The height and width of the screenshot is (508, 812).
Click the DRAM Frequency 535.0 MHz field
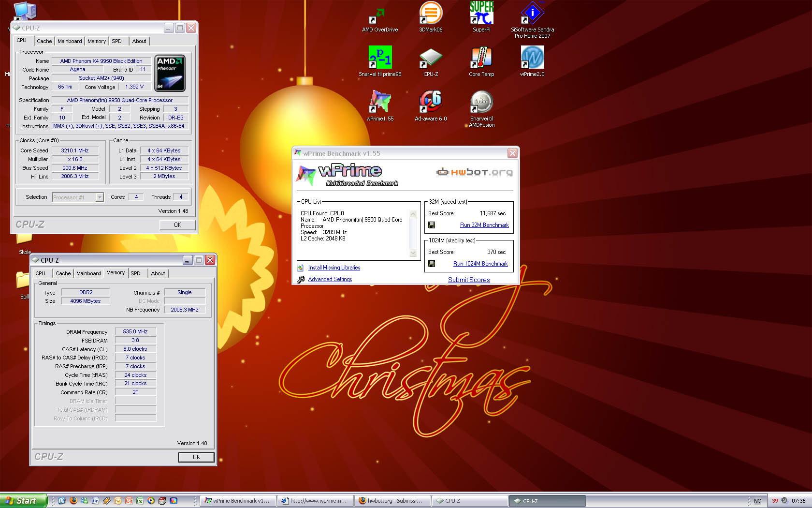[x=135, y=332]
